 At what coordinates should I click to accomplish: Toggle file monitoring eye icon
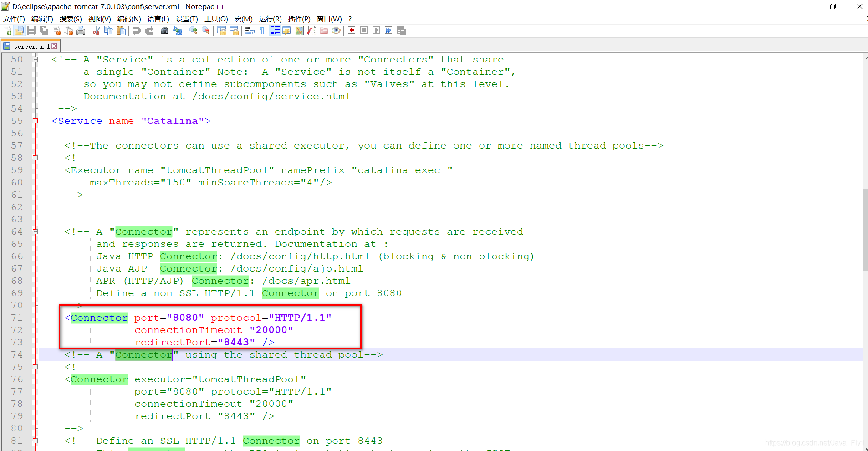(336, 31)
